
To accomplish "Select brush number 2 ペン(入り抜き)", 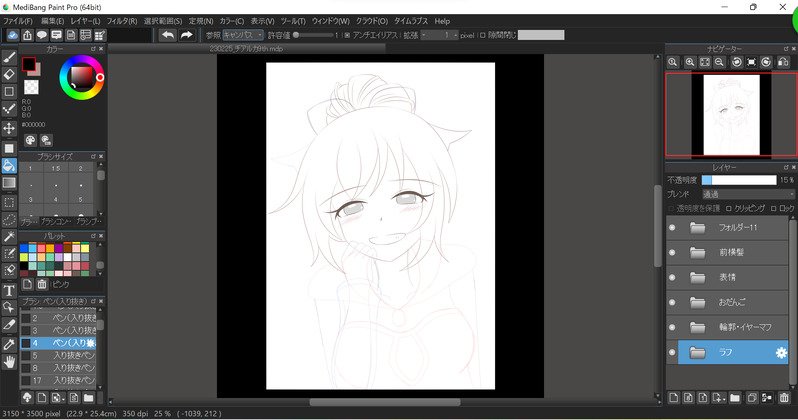I will tap(58, 318).
